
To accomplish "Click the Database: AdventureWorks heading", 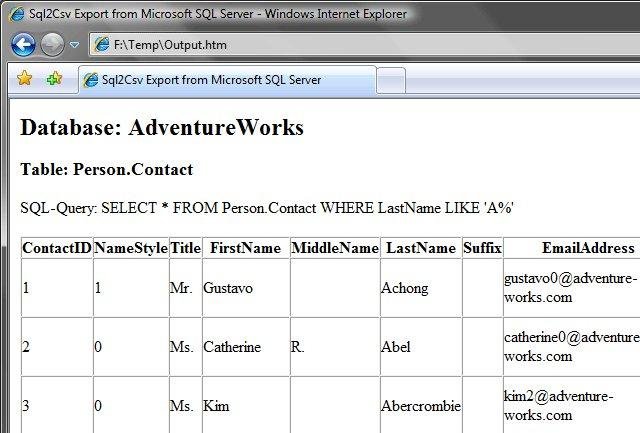I will (x=162, y=127).
